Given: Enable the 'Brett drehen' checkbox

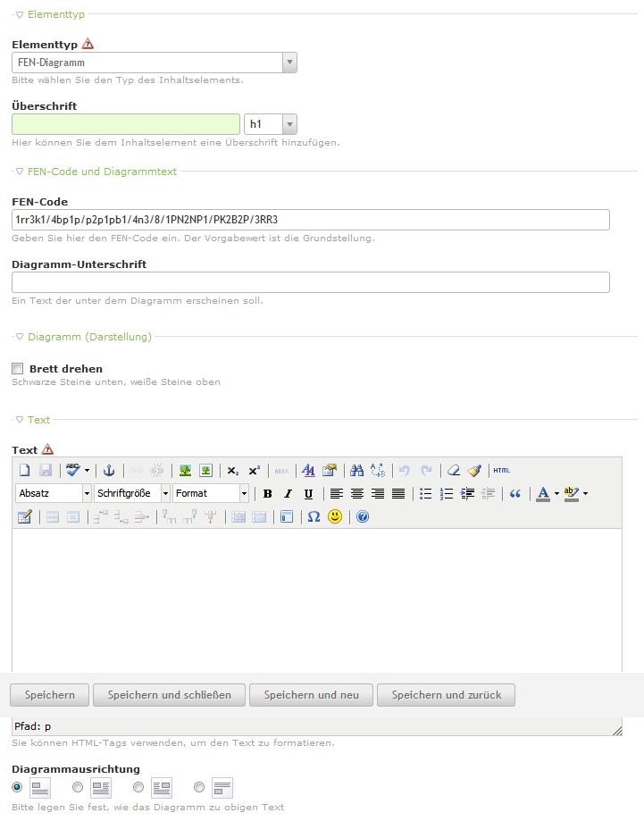Looking at the screenshot, I should pyautogui.click(x=17, y=368).
